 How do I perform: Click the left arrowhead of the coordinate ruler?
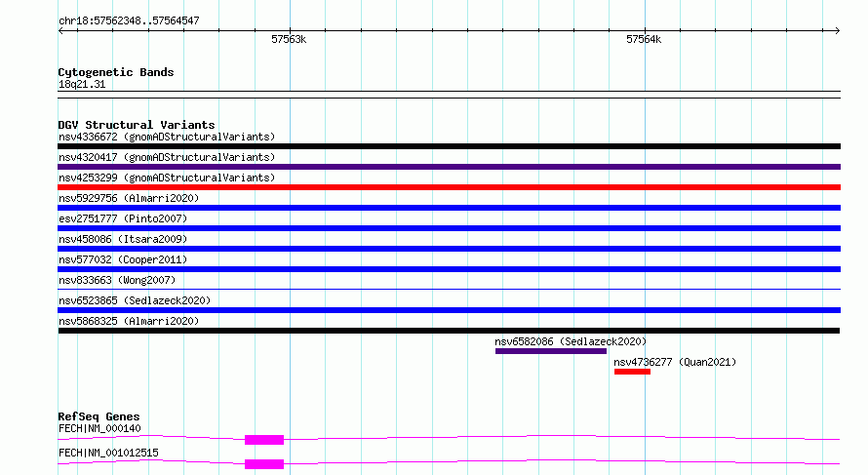(60, 31)
